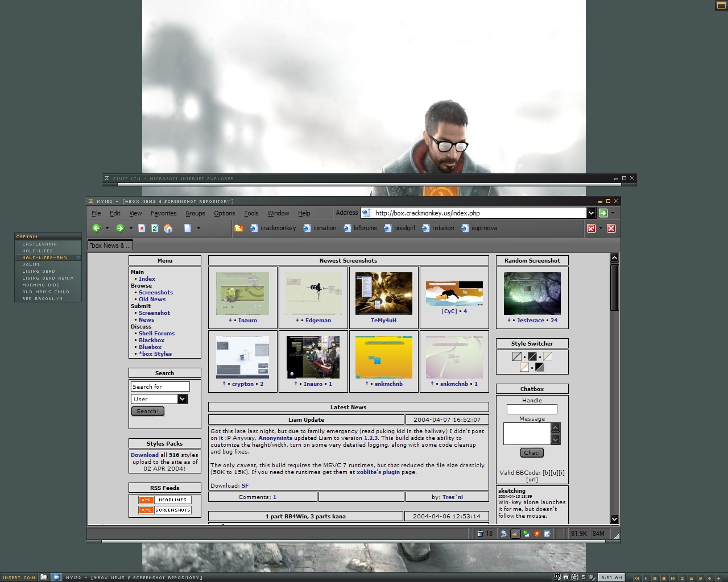728x582 pixels.
Task: Click the Search for input field
Action: pyautogui.click(x=160, y=386)
